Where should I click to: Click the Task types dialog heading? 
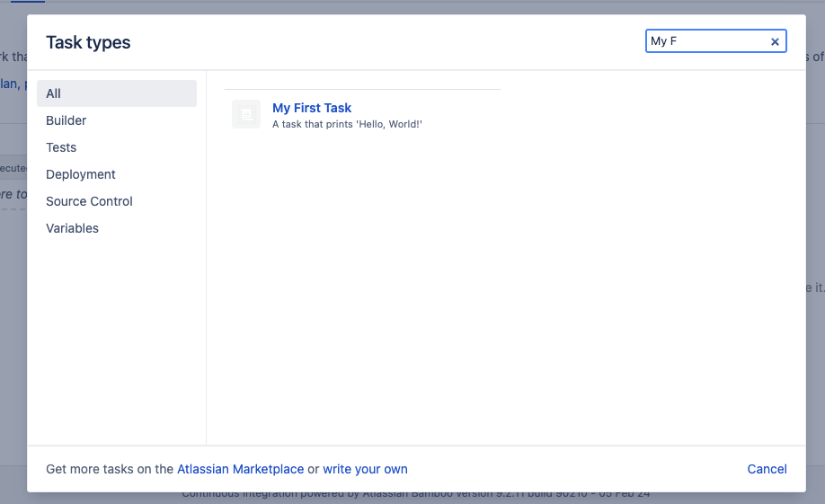(88, 42)
